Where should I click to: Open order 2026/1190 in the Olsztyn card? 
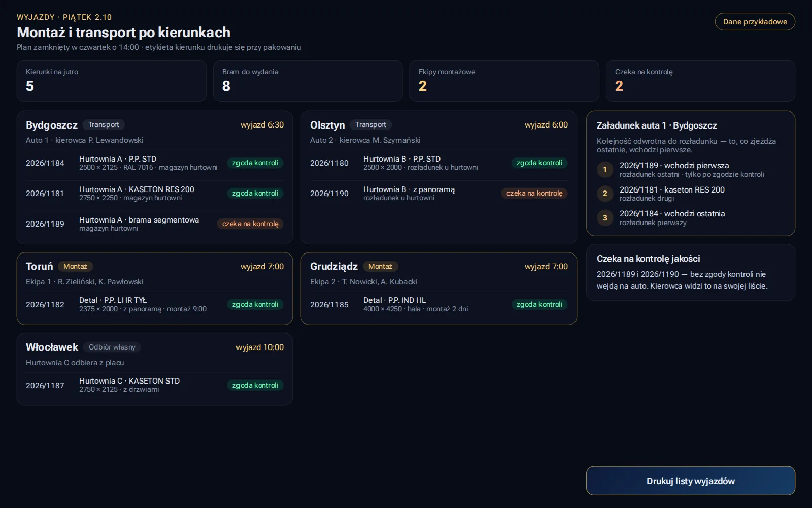pos(439,194)
